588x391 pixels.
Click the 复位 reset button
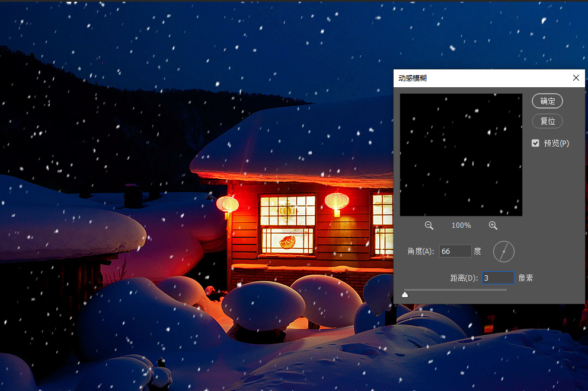pyautogui.click(x=547, y=121)
